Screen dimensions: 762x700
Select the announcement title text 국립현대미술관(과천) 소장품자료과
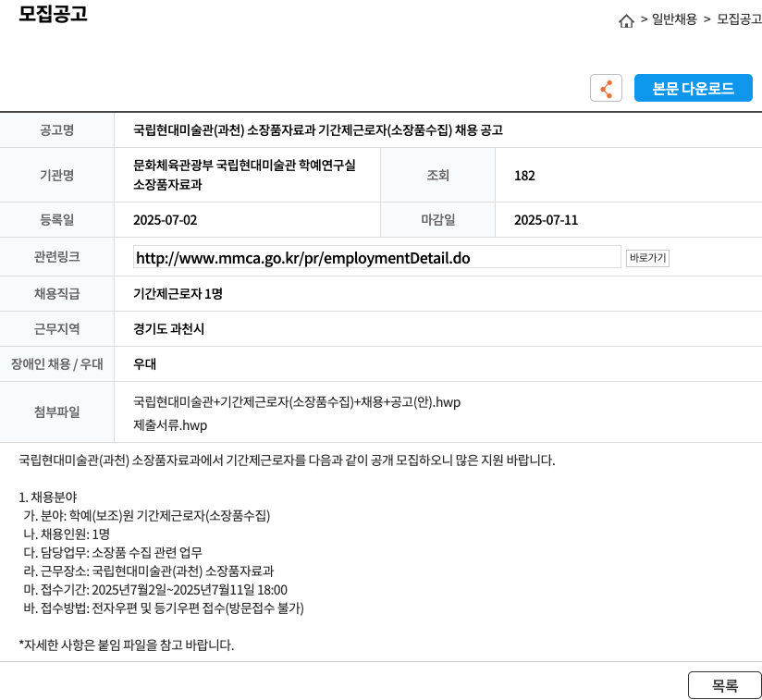[x=225, y=130]
